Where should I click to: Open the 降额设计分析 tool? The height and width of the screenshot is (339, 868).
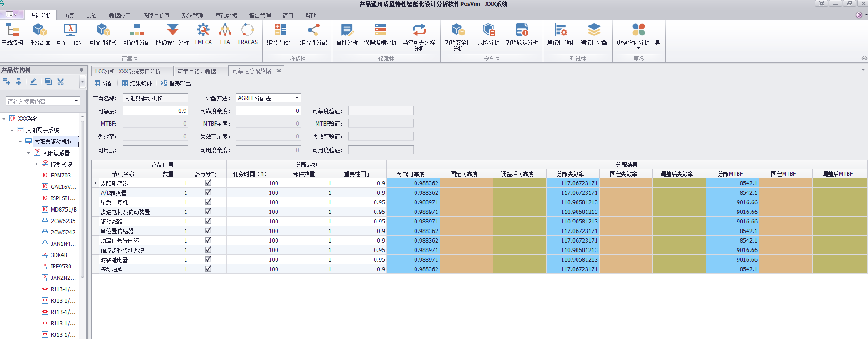click(172, 35)
